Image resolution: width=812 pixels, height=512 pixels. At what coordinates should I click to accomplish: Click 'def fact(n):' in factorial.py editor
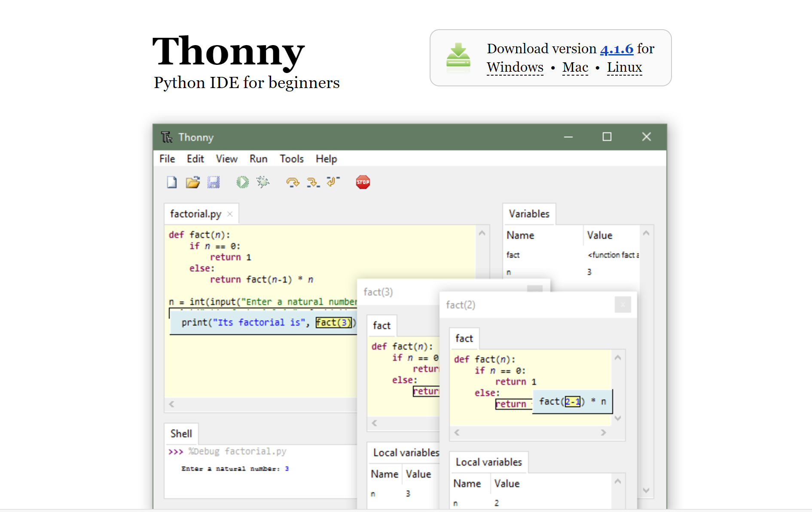[x=199, y=235]
